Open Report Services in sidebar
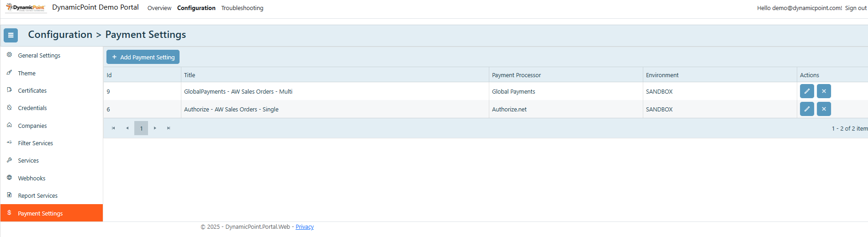This screenshot has width=868, height=237. [x=52, y=195]
